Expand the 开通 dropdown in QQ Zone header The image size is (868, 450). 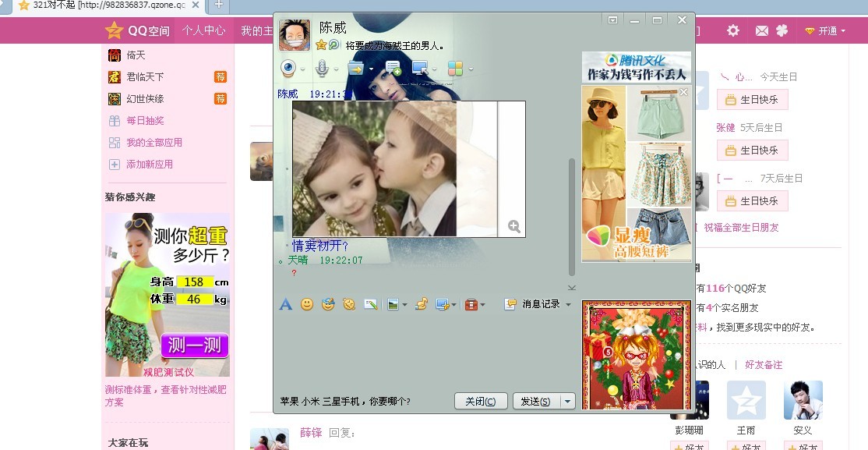(843, 31)
